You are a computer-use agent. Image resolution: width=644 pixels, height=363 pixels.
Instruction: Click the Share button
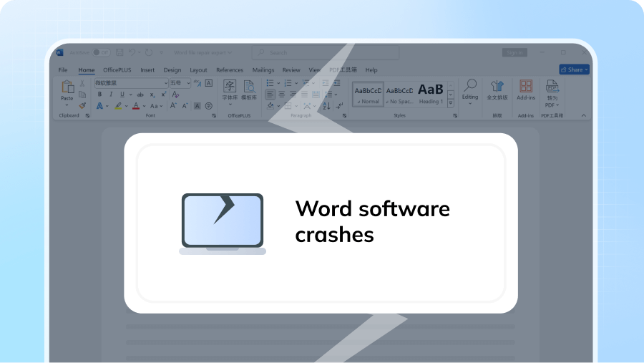[x=574, y=69]
